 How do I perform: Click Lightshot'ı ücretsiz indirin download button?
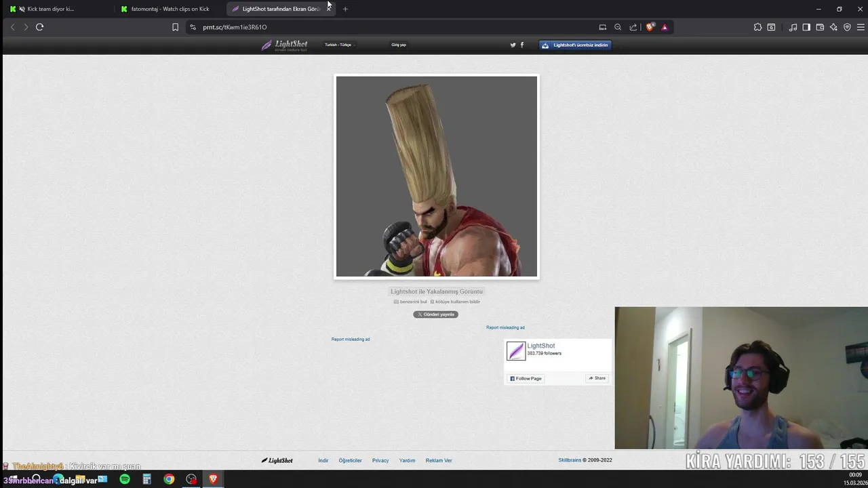[x=575, y=45]
